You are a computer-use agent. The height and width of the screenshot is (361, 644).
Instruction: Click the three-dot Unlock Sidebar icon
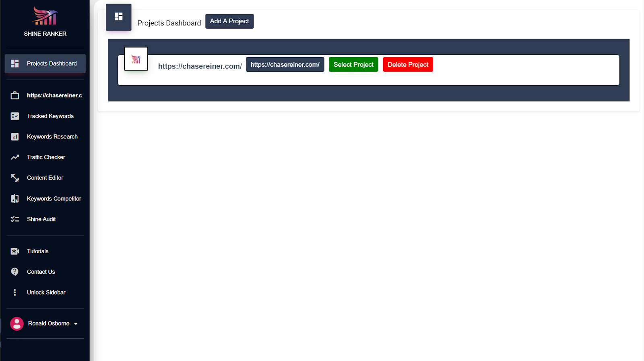click(15, 292)
